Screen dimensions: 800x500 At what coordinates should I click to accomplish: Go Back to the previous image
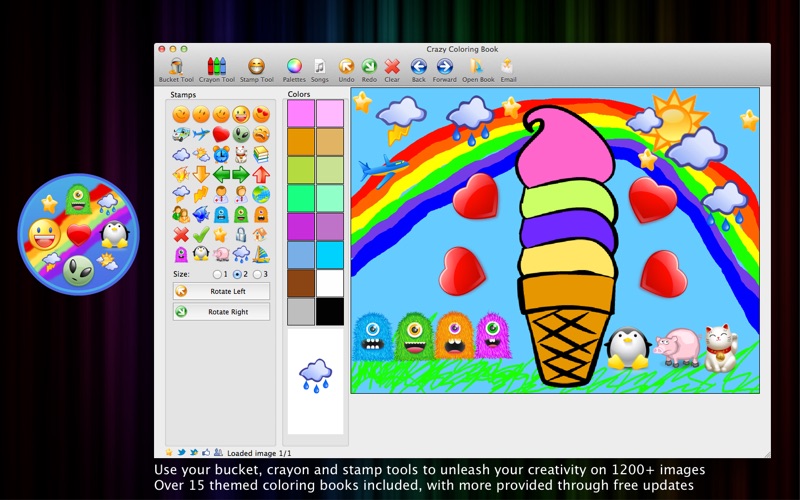tap(419, 68)
